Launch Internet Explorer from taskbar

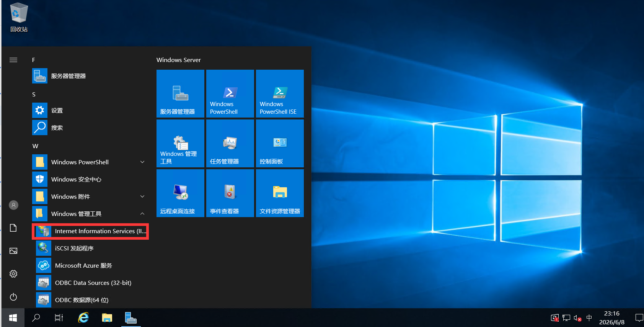click(x=83, y=318)
